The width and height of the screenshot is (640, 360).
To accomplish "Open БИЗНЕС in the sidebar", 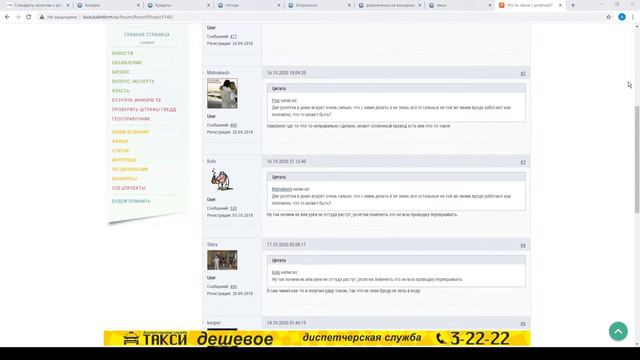I will tap(121, 72).
